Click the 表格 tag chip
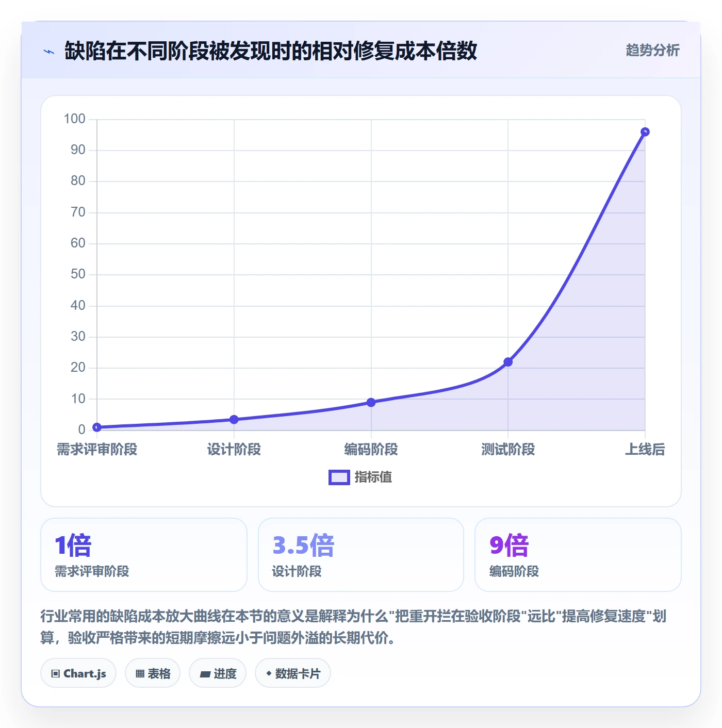Image resolution: width=722 pixels, height=728 pixels. pos(153,673)
